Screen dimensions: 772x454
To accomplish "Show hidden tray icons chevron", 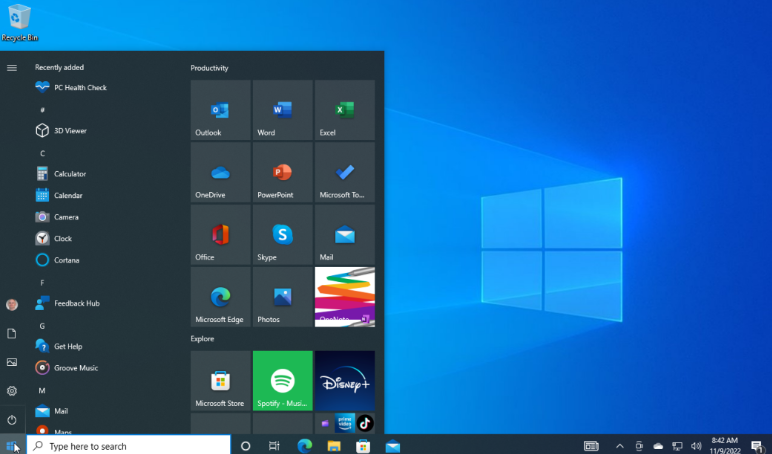I will pos(620,446).
